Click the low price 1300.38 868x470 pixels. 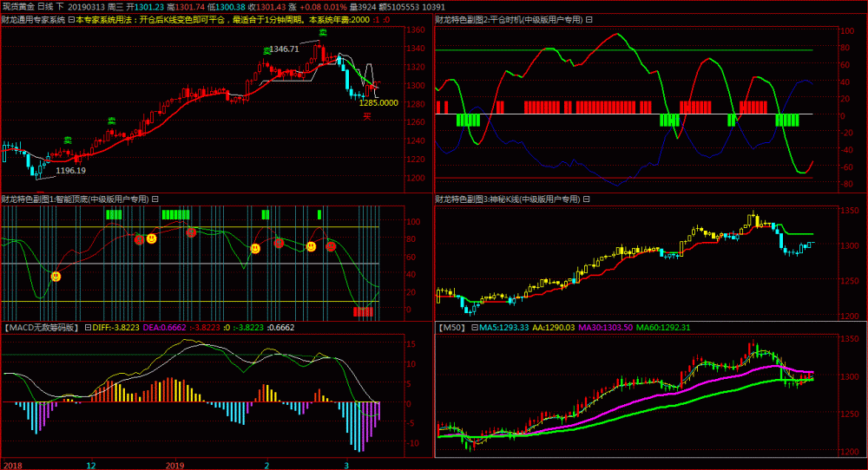230,7
